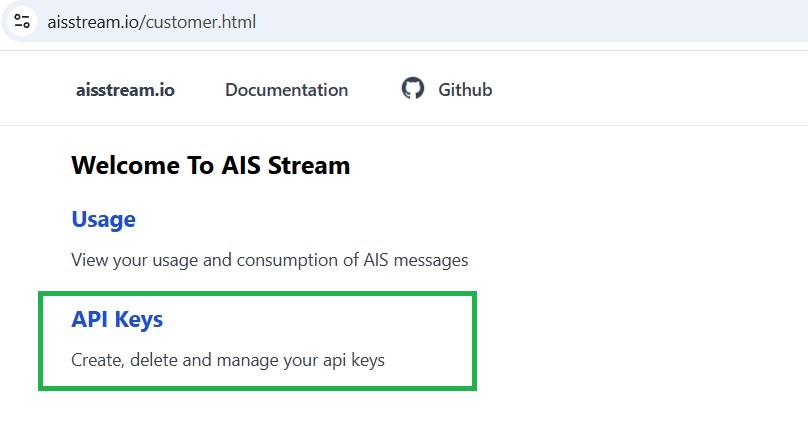Open the aisstream.io brand home link
The height and width of the screenshot is (431, 808).
click(x=125, y=90)
